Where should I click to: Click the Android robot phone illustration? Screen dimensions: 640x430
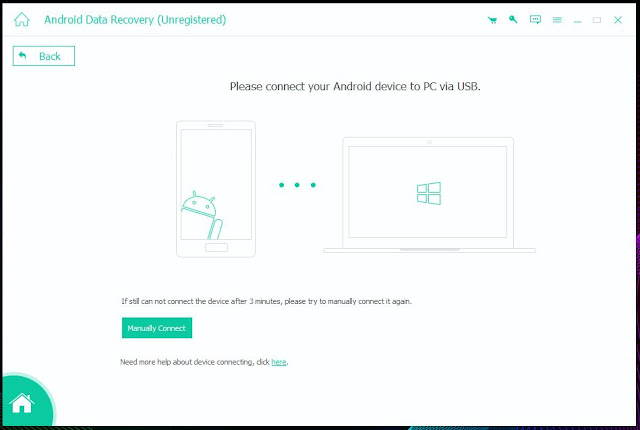pos(216,189)
